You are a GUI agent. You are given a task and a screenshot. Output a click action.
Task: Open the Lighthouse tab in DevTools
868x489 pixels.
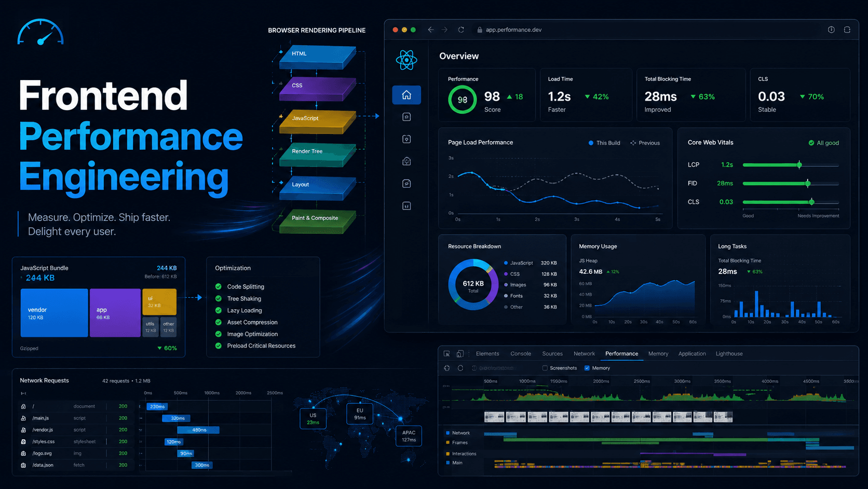pos(729,354)
